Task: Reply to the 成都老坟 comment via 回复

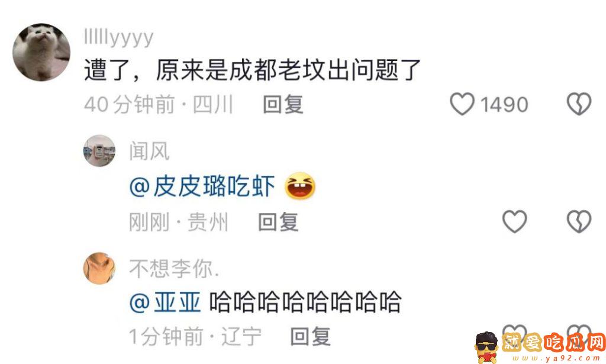Action: click(283, 104)
